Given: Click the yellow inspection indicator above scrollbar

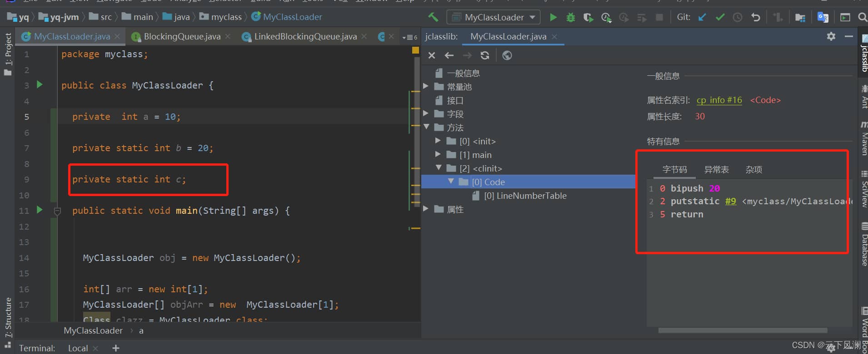Looking at the screenshot, I should tap(415, 50).
